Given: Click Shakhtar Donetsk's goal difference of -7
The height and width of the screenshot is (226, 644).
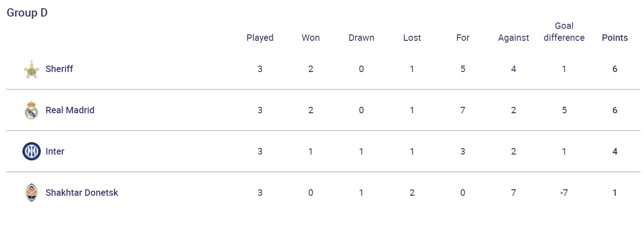Looking at the screenshot, I should (564, 193).
